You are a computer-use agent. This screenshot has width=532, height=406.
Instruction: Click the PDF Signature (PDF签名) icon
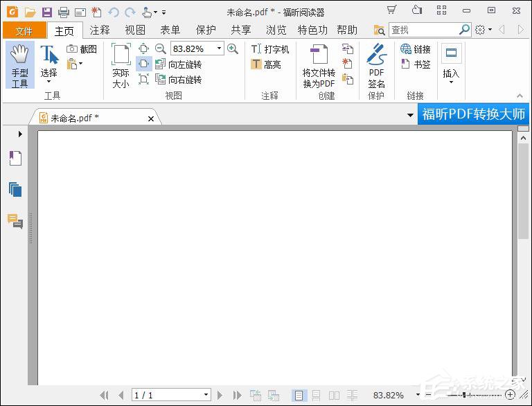376,65
